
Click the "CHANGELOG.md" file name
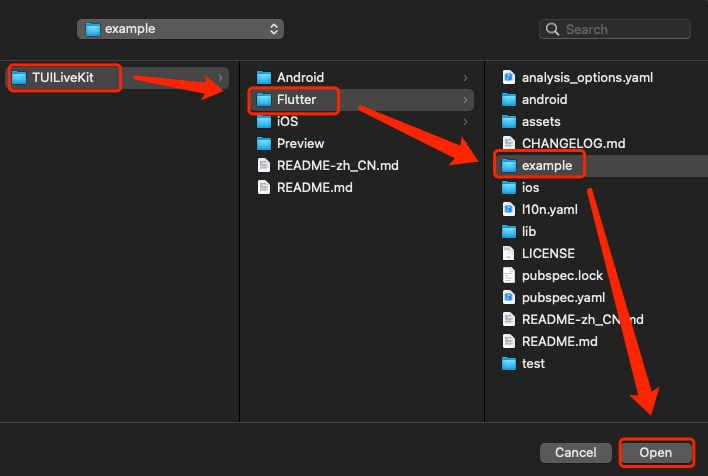click(x=573, y=144)
